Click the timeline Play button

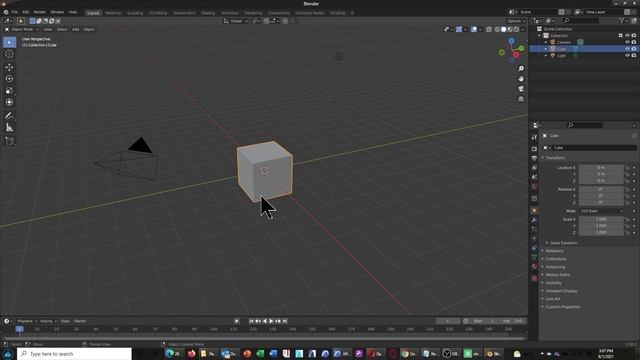point(271,321)
